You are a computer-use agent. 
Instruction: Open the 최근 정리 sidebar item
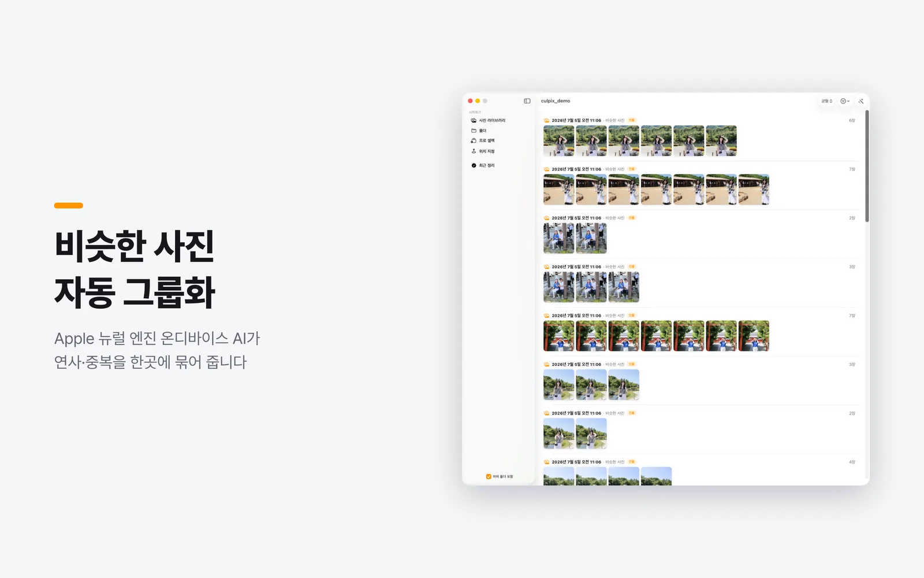tap(483, 165)
